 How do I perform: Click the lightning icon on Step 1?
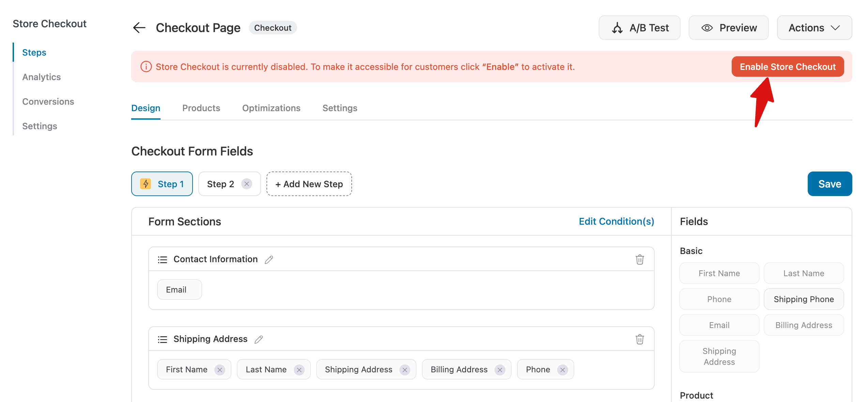coord(146,184)
